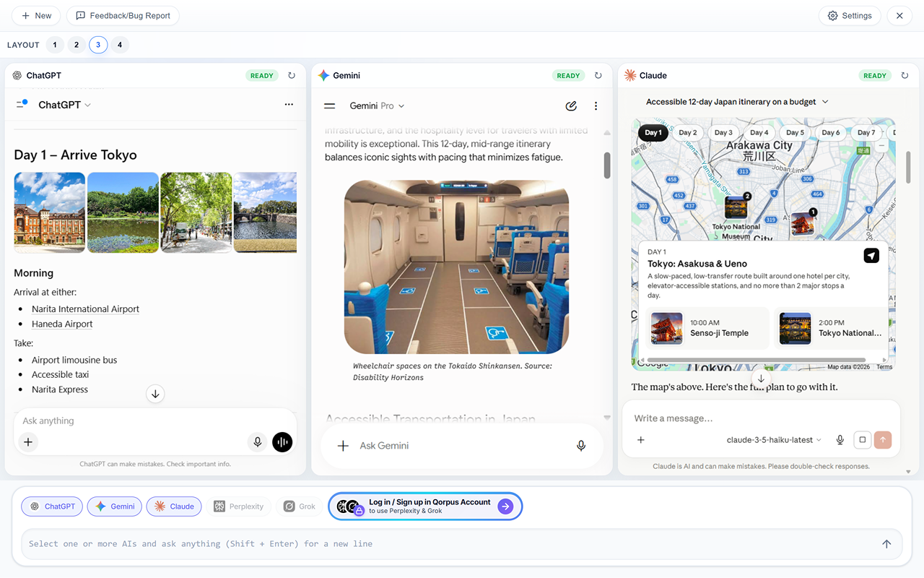
Task: Open Gemini hamburger menu
Action: tap(330, 105)
